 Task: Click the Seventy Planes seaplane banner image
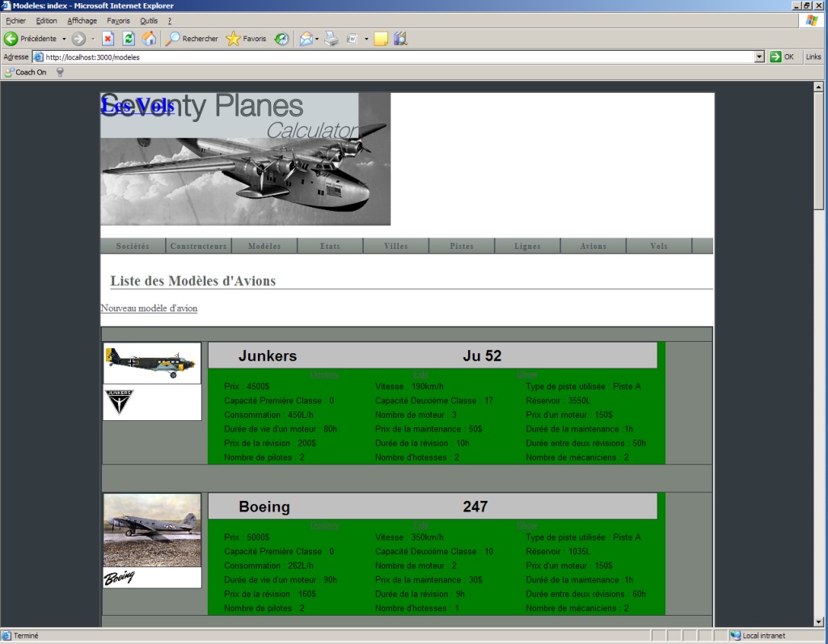(x=246, y=159)
